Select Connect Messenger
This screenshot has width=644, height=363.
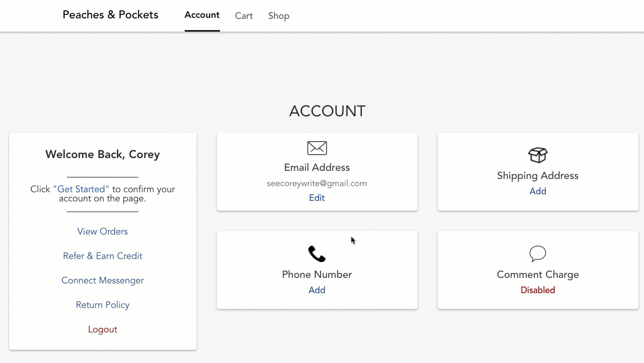(103, 280)
